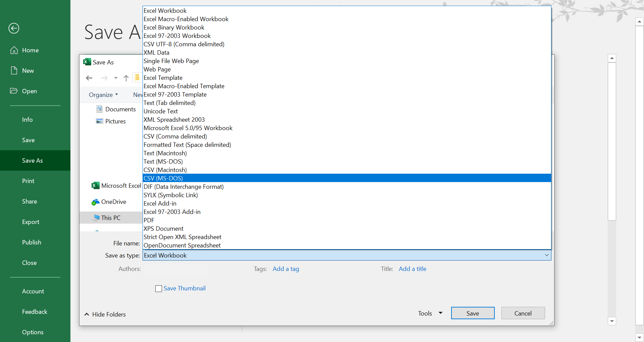644x342 pixels.
Task: Open the Info backstage tab
Action: pyautogui.click(x=35, y=120)
